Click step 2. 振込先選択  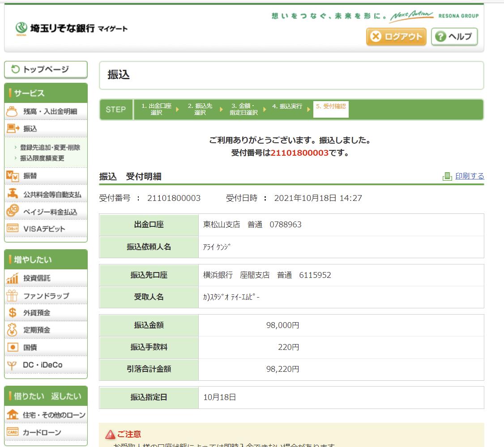click(200, 109)
